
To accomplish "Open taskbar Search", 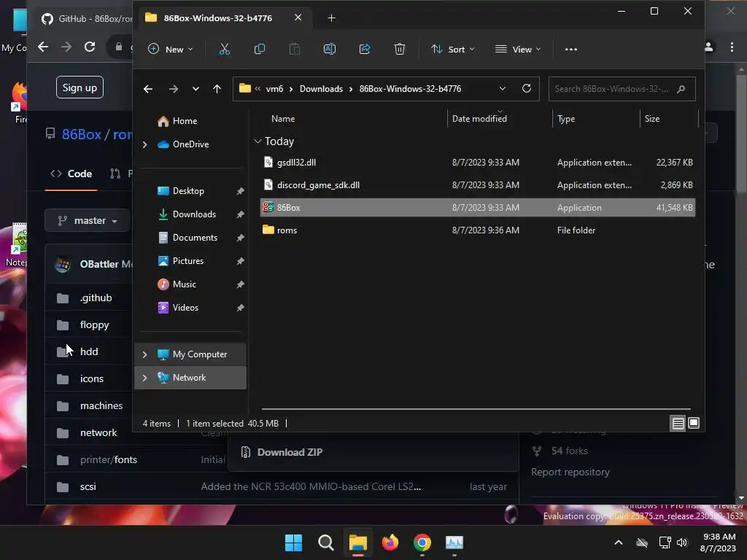I will pyautogui.click(x=326, y=542).
